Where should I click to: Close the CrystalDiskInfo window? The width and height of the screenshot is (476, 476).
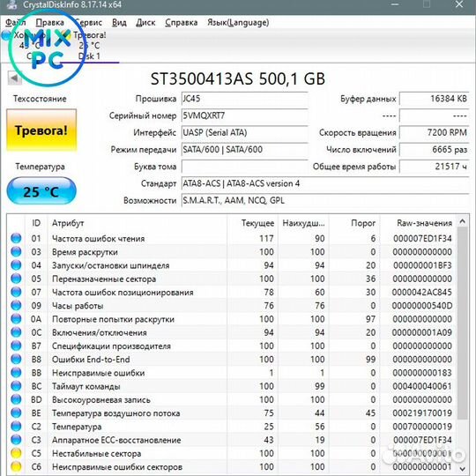click(x=459, y=4)
